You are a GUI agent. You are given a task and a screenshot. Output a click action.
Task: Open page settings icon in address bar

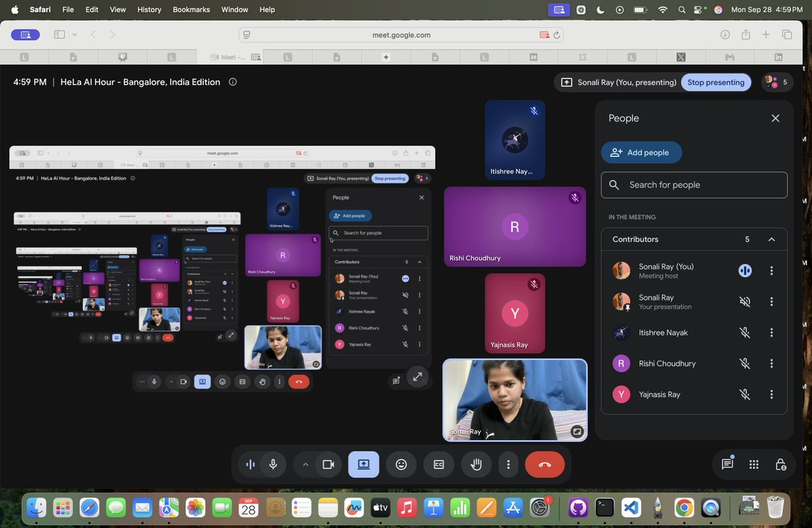coord(247,35)
